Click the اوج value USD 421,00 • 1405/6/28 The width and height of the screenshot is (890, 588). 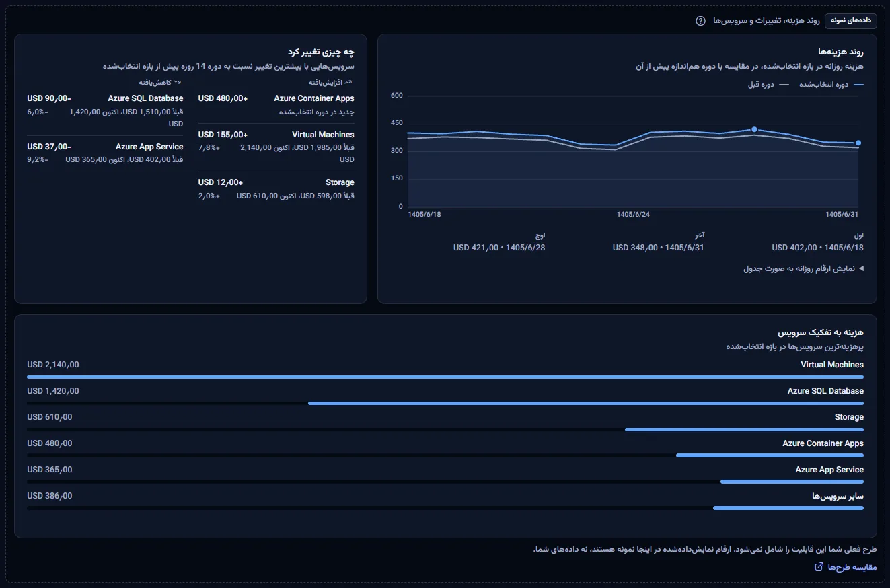point(499,248)
